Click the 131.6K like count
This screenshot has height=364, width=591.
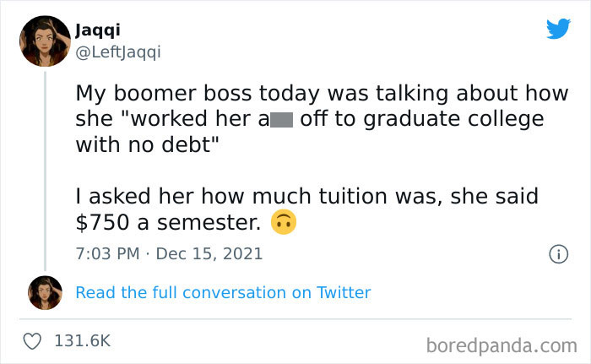point(82,340)
